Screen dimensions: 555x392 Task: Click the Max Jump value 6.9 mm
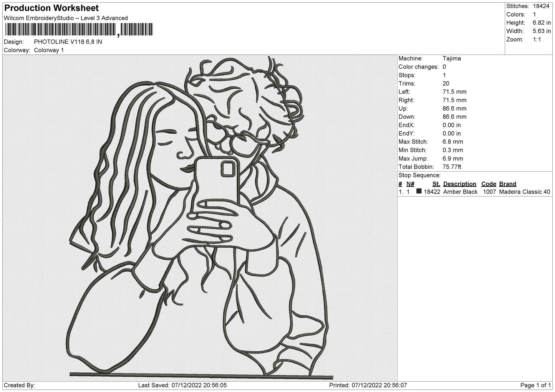click(453, 159)
